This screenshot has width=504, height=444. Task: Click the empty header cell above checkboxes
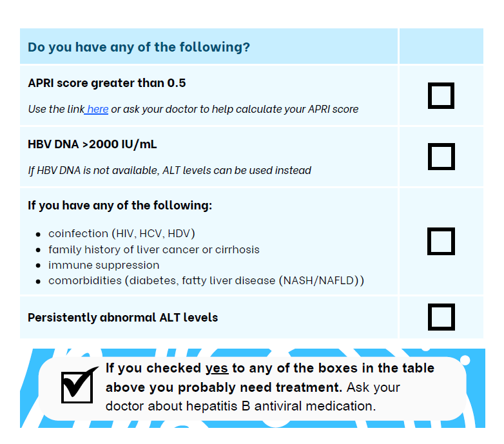click(x=441, y=46)
